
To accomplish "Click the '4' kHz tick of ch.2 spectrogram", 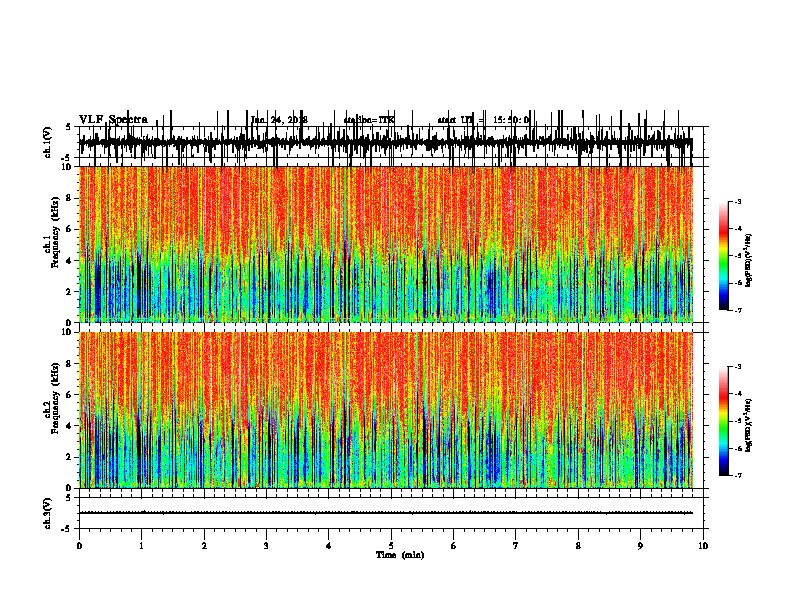I will (70, 426).
